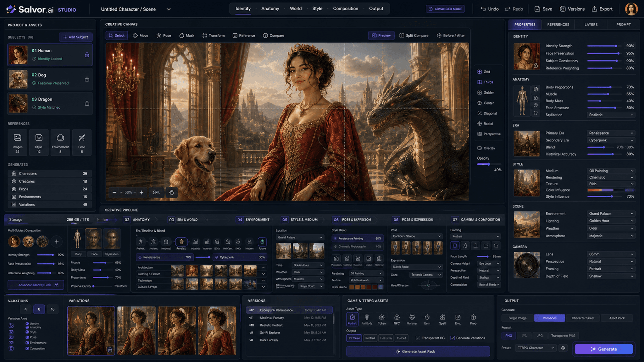The height and width of the screenshot is (362, 644).
Task: Click the Generate button
Action: point(604,349)
